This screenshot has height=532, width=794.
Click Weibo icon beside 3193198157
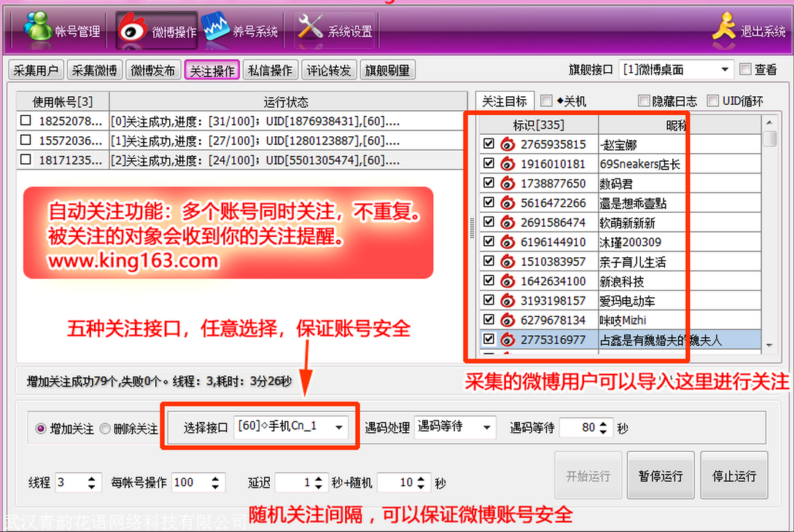[x=507, y=301]
